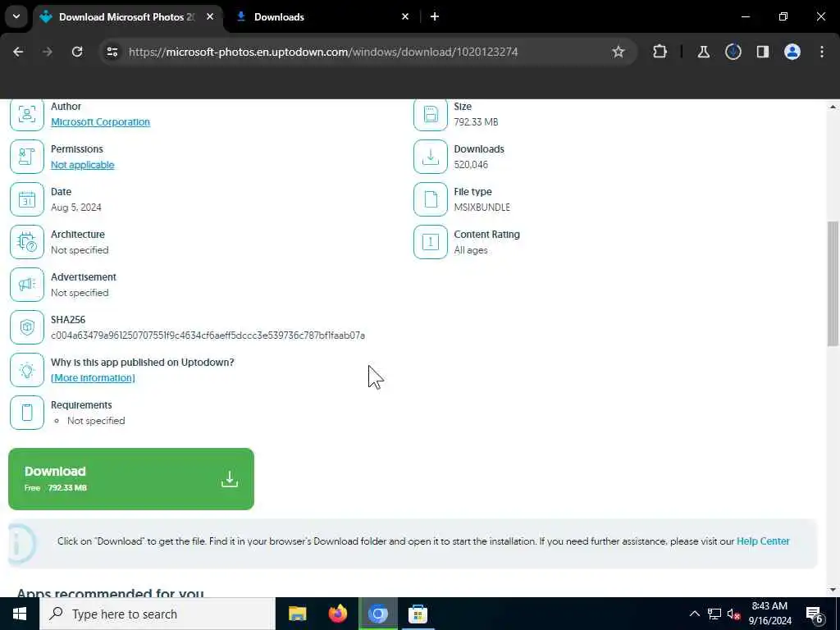The image size is (840, 630).
Task: Click the Date calendar icon
Action: pos(27,199)
